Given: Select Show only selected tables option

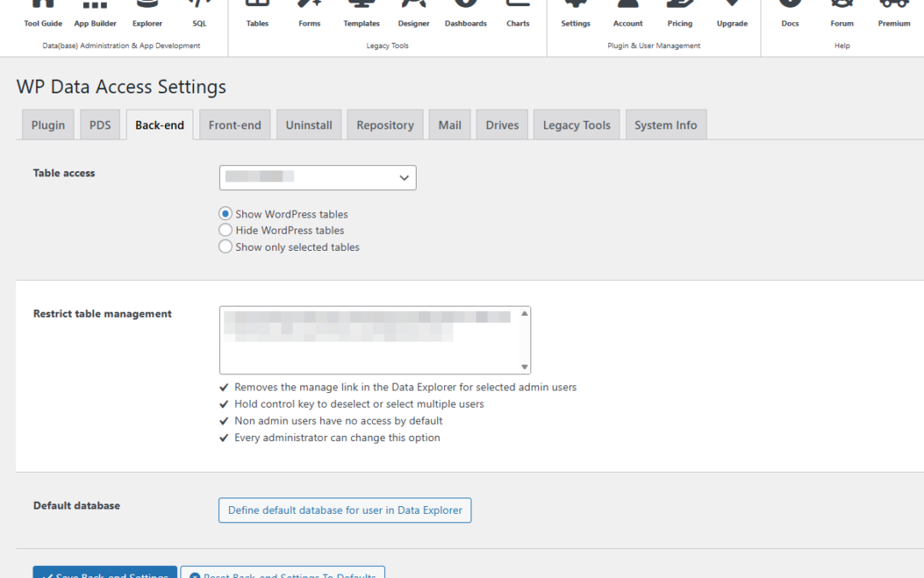Looking at the screenshot, I should [x=226, y=247].
